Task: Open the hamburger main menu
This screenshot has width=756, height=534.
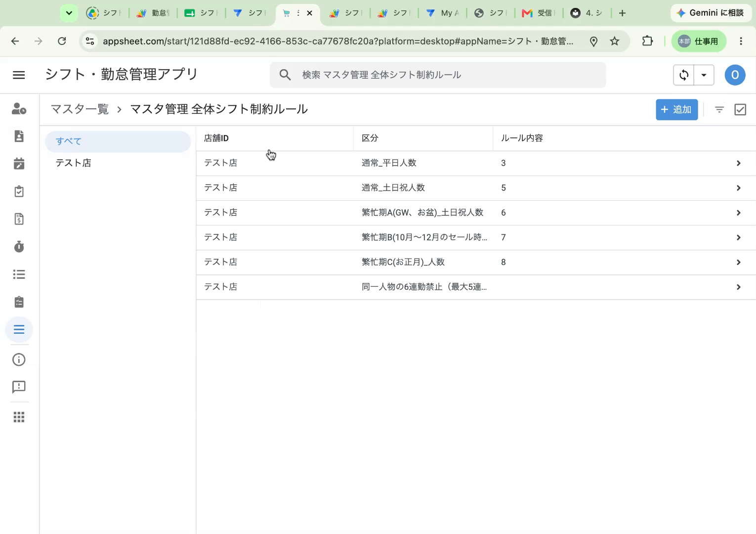Action: click(x=19, y=75)
